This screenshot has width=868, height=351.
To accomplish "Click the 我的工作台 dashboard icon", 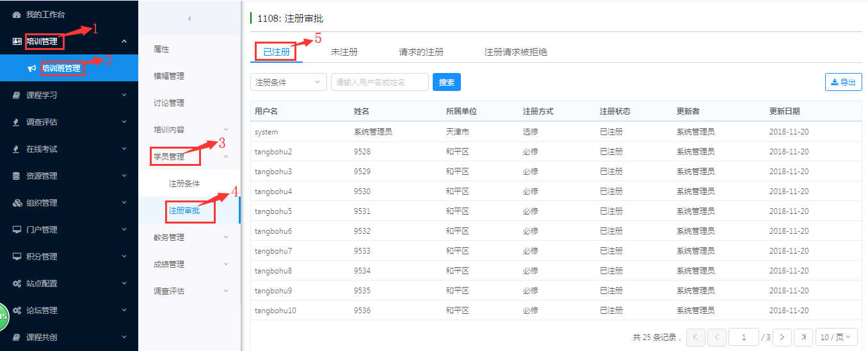I will coord(17,14).
